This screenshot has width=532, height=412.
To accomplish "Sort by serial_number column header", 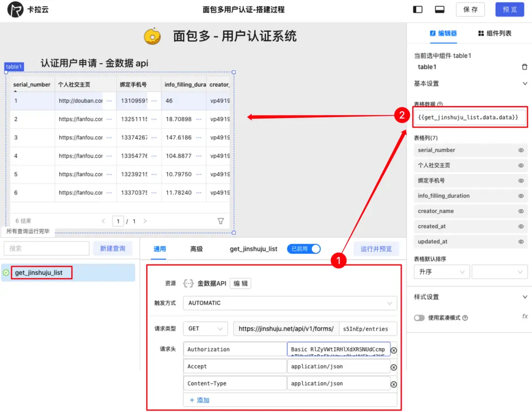I will click(31, 84).
